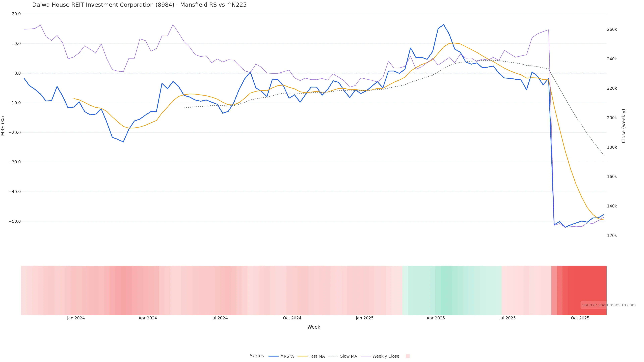Open the sharemaestro.com source label
644x362 pixels.
click(608, 305)
